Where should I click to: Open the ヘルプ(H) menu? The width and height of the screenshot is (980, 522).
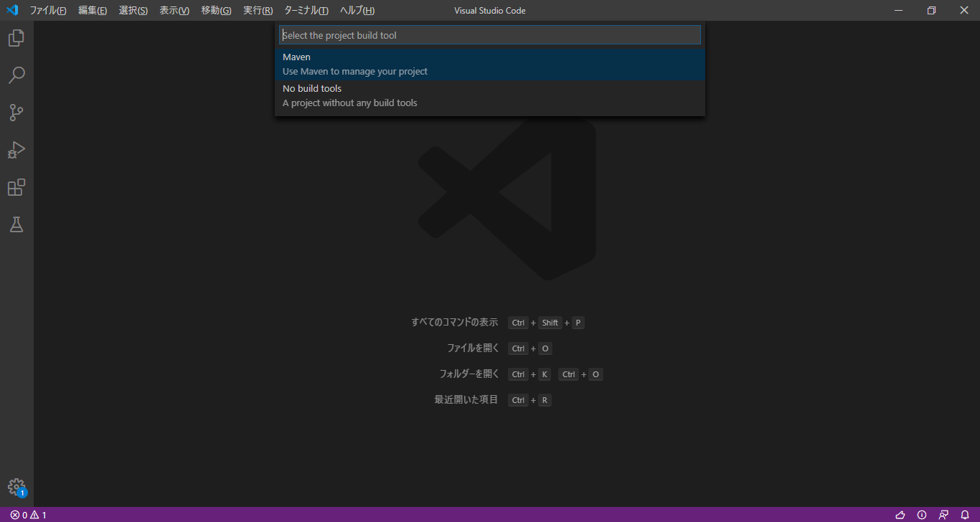(x=357, y=11)
